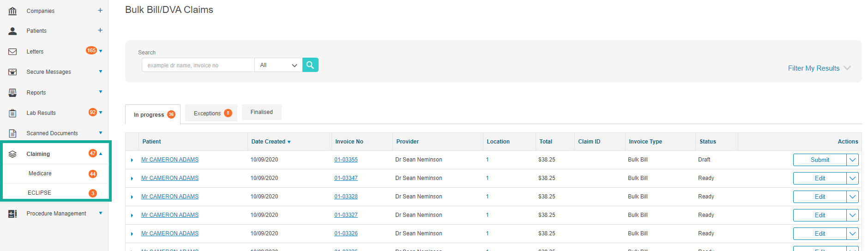Edit the claim for invoice 01-03327

click(820, 215)
